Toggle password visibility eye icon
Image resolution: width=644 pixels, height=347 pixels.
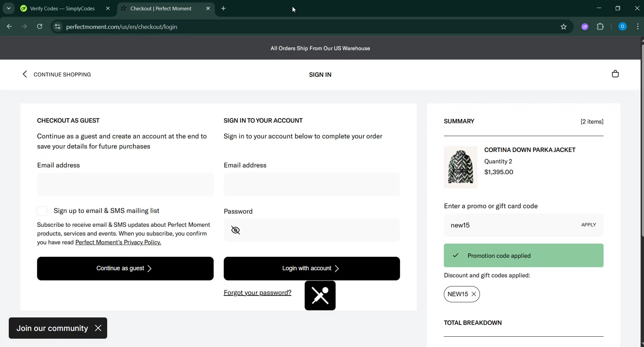pos(235,230)
